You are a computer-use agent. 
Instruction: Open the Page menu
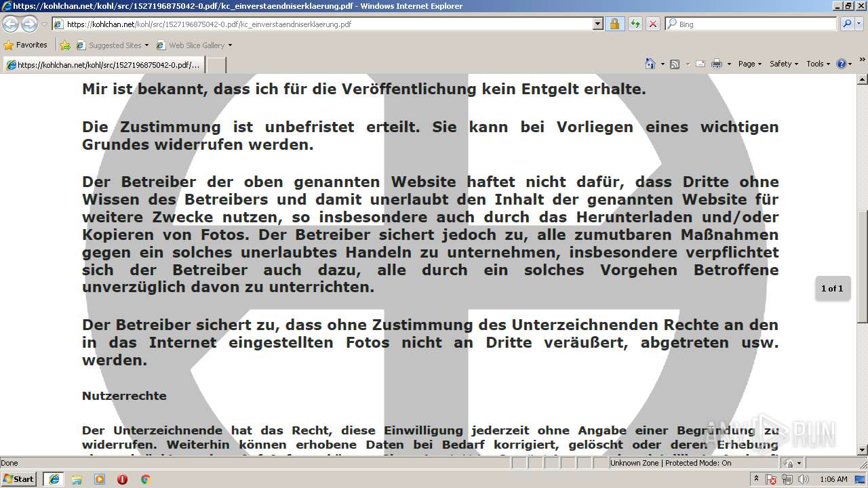tap(750, 64)
